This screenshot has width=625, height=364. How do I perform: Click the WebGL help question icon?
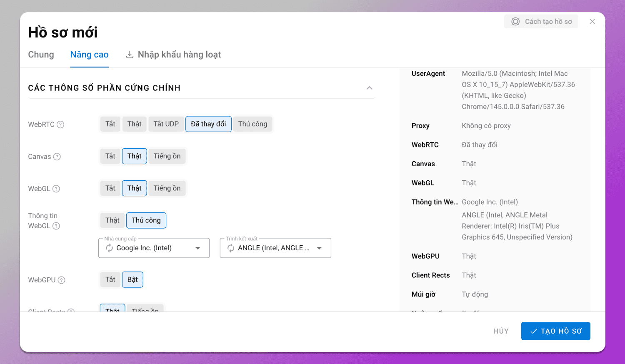coord(56,189)
